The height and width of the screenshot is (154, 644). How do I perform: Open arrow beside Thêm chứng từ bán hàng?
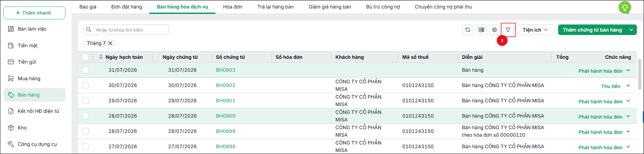pyautogui.click(x=631, y=30)
